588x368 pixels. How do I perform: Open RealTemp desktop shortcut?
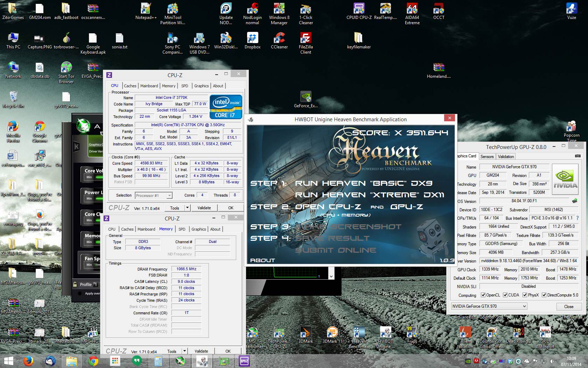(385, 11)
